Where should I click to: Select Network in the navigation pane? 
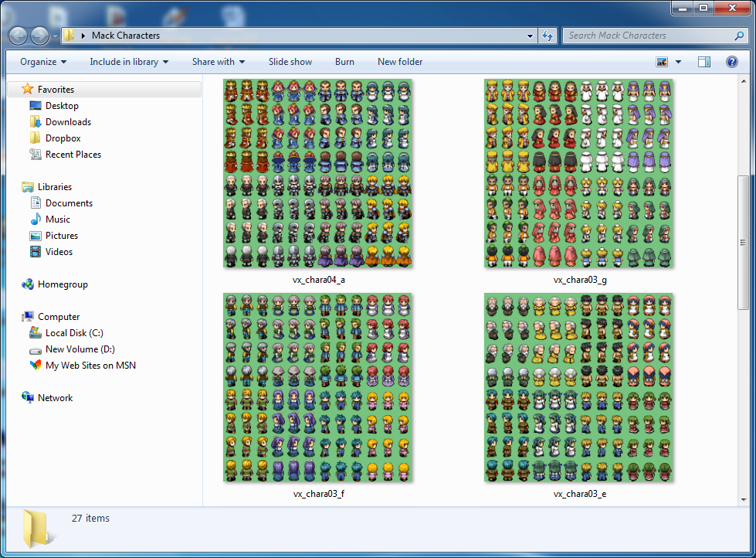click(x=55, y=398)
